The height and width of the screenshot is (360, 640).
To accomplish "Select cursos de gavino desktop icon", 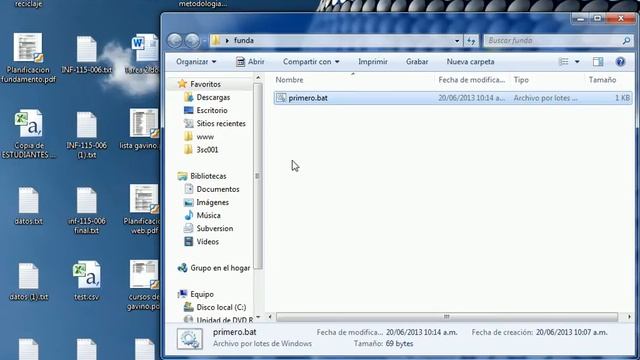I will point(144,285).
